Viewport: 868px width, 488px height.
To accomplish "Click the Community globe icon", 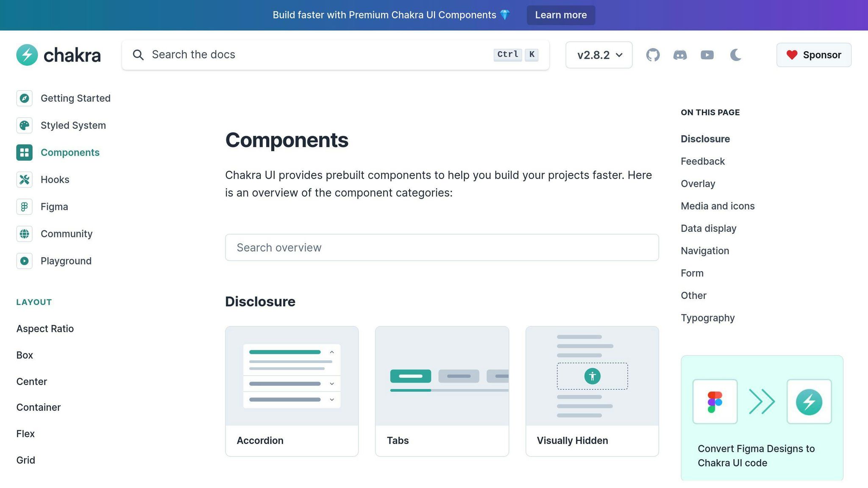I will (25, 234).
